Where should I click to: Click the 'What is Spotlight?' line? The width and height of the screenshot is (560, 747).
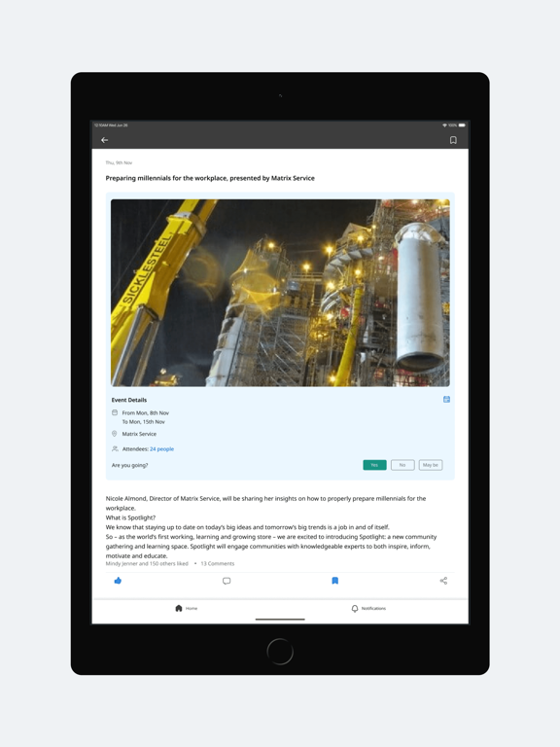[x=130, y=517]
